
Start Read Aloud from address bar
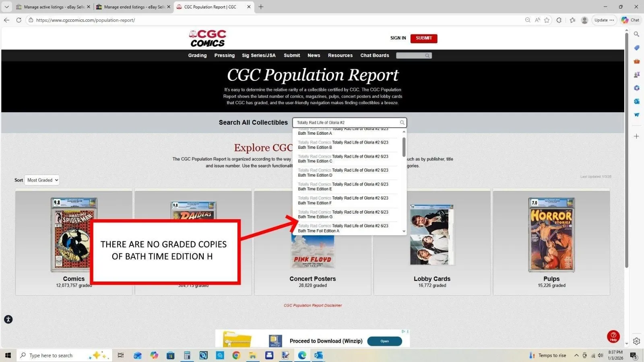[537, 20]
